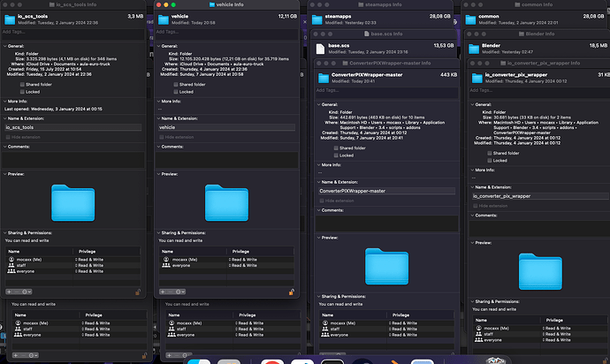The image size is (610, 364).
Task: Collapse More Info section in io_scs_tools Info
Action: [5, 101]
